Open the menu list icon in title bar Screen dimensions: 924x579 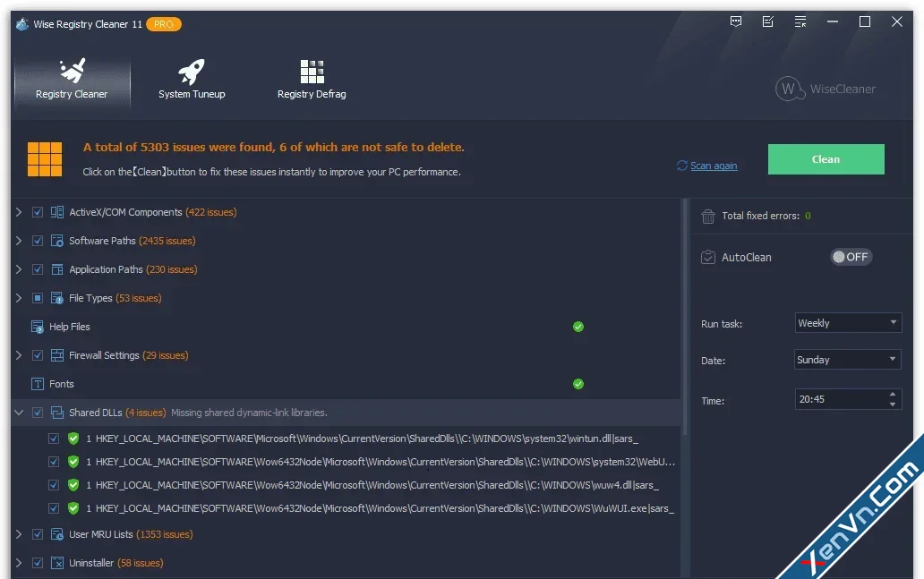[800, 21]
